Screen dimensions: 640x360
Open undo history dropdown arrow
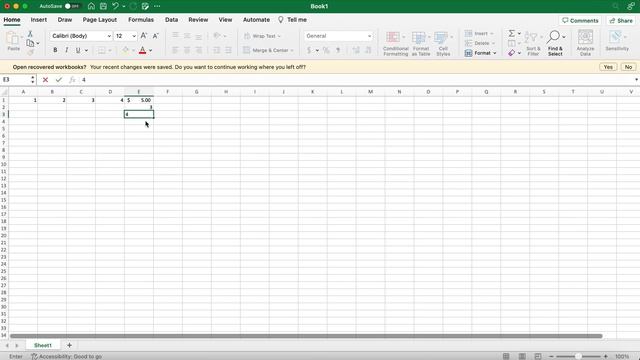pyautogui.click(x=124, y=7)
